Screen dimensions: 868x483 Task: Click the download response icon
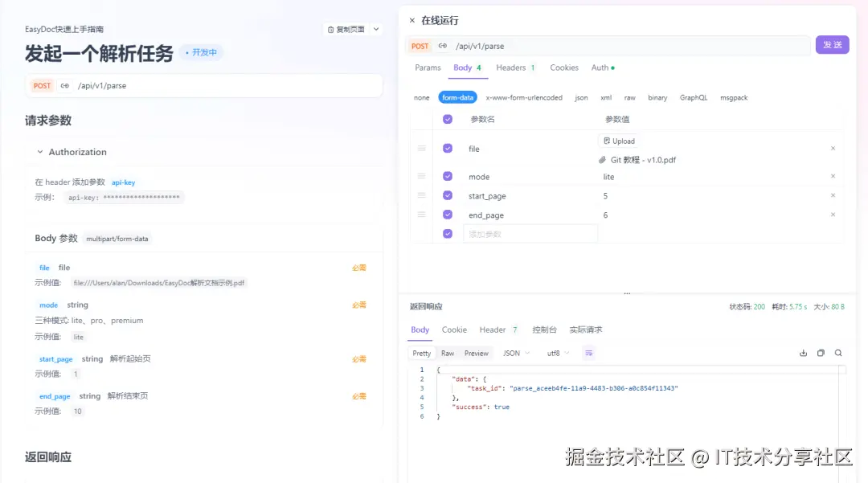click(x=802, y=352)
